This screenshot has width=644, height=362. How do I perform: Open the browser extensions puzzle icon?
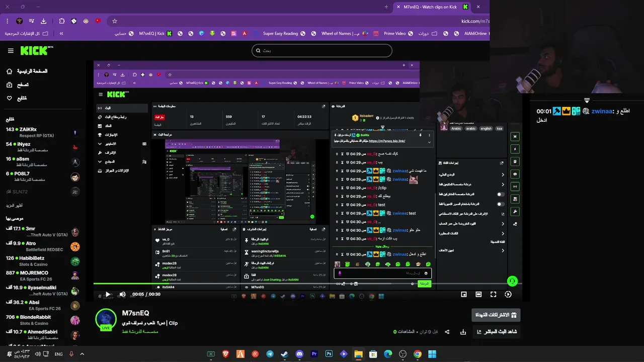pyautogui.click(x=62, y=21)
